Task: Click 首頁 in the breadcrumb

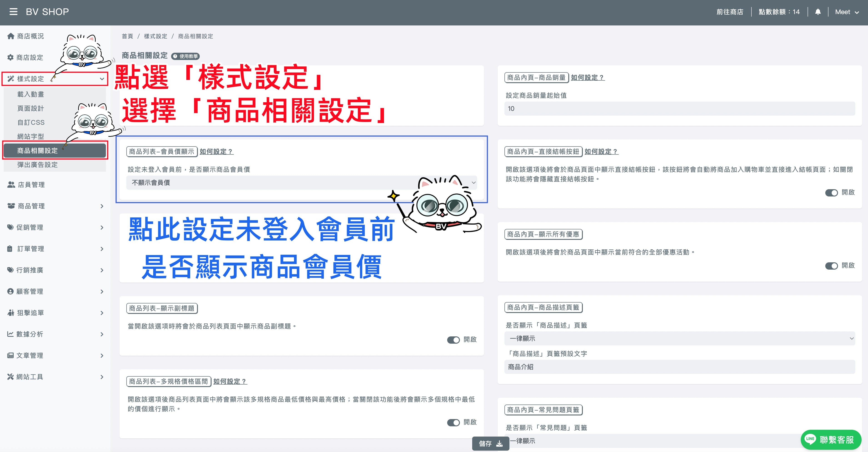Action: [x=127, y=36]
